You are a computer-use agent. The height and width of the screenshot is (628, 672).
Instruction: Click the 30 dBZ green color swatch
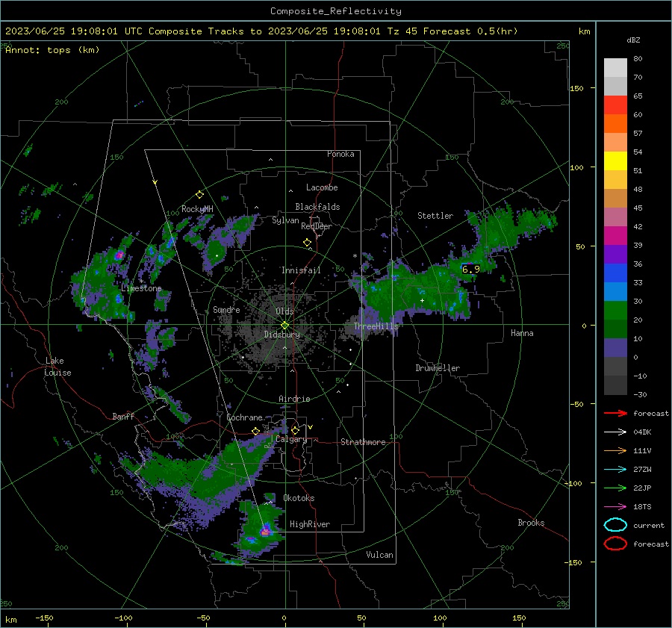tap(615, 311)
